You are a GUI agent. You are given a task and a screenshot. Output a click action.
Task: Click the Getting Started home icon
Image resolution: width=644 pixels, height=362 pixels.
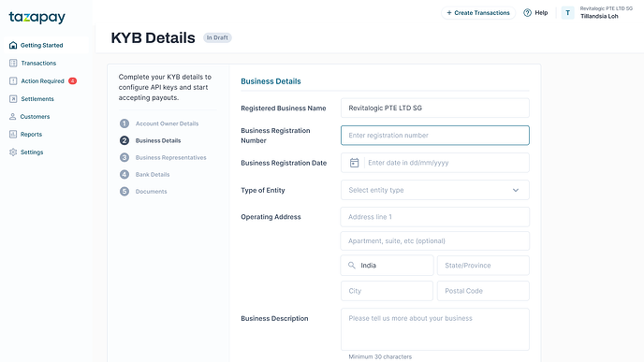click(x=13, y=45)
